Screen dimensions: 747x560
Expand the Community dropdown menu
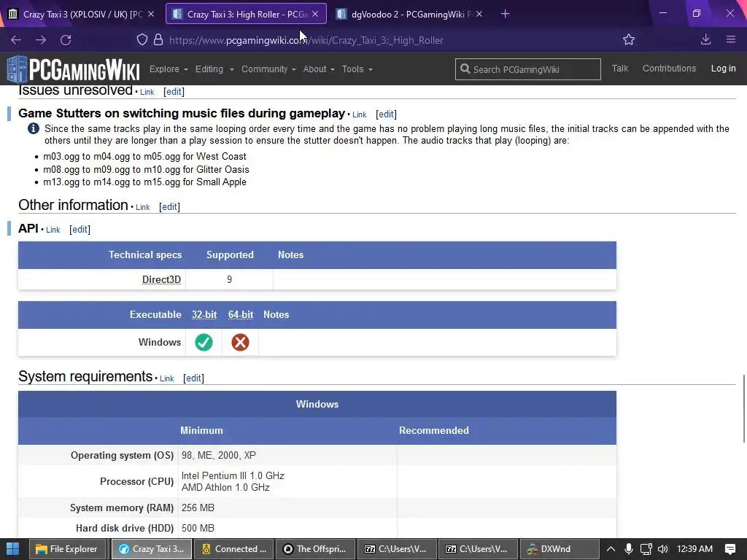(x=268, y=69)
